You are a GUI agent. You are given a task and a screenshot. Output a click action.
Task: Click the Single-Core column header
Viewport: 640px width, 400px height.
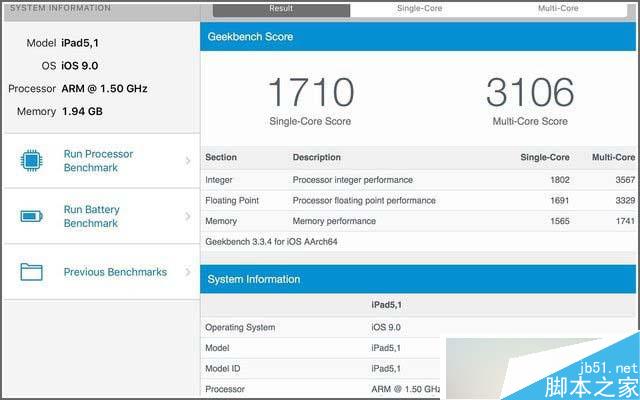[x=545, y=158]
